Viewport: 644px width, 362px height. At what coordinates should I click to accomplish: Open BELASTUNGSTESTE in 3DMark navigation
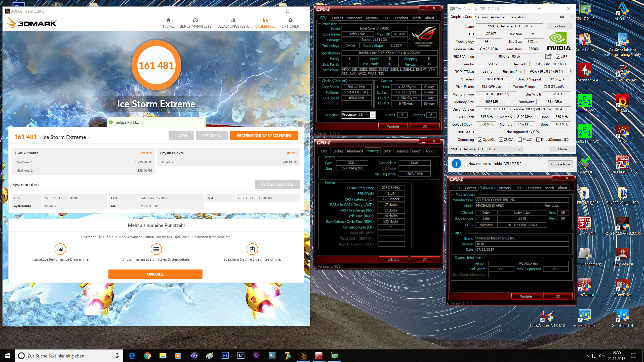233,23
